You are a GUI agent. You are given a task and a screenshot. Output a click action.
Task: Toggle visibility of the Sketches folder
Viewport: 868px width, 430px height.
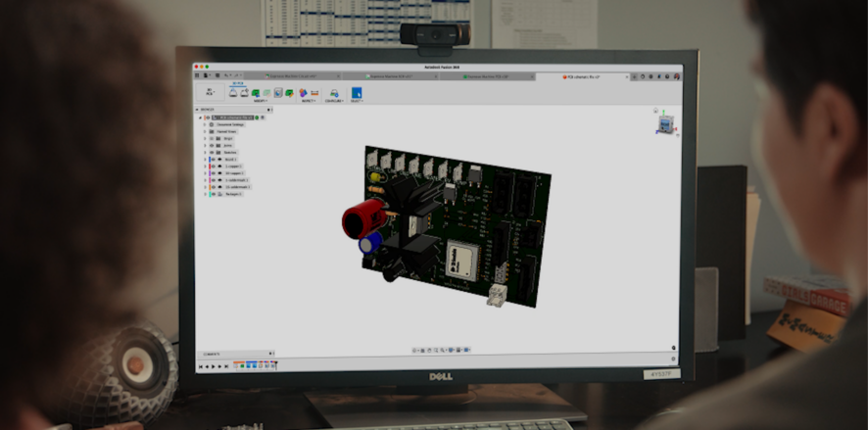pos(212,152)
